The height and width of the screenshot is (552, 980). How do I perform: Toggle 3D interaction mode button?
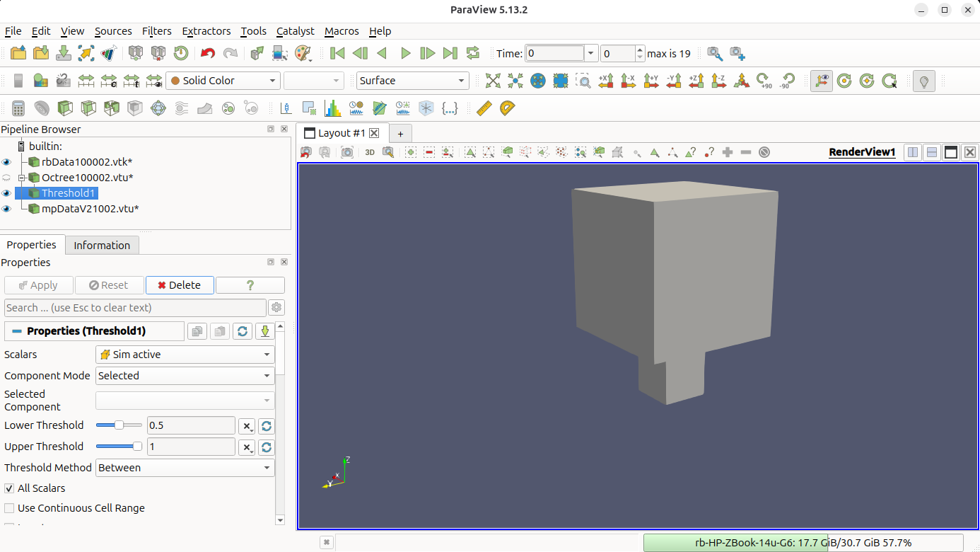(x=370, y=152)
